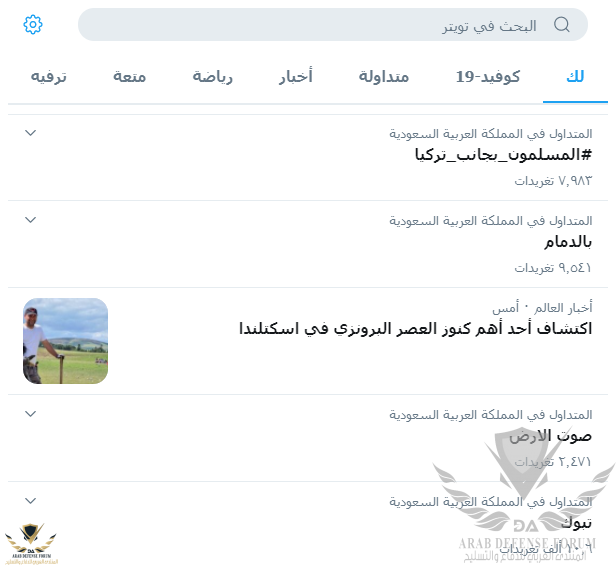Go to the رياضة tab

(x=213, y=77)
